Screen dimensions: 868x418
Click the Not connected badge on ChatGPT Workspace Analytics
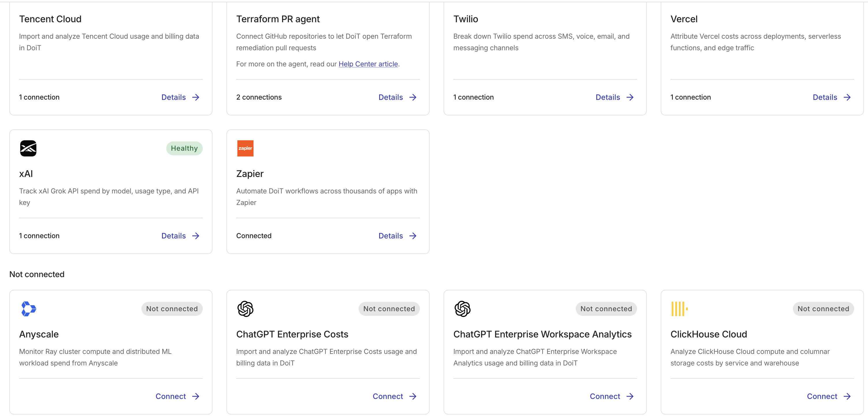606,309
